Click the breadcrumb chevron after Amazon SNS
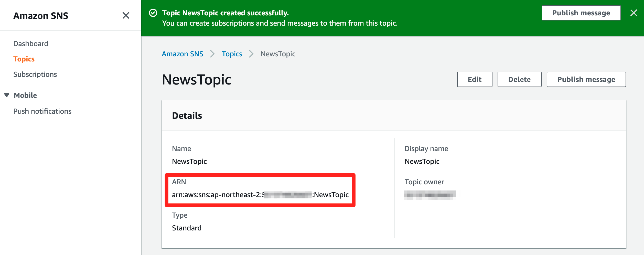This screenshot has height=255, width=644. click(212, 54)
